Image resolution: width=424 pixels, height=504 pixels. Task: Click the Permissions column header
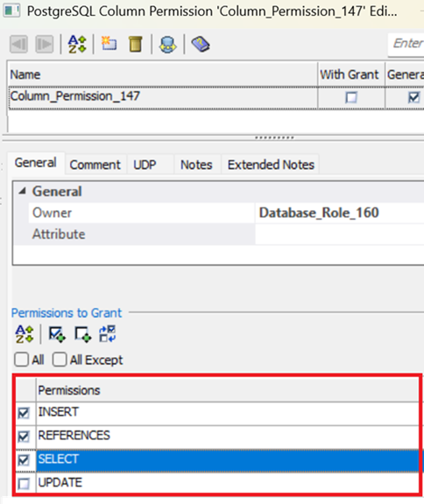(x=227, y=390)
